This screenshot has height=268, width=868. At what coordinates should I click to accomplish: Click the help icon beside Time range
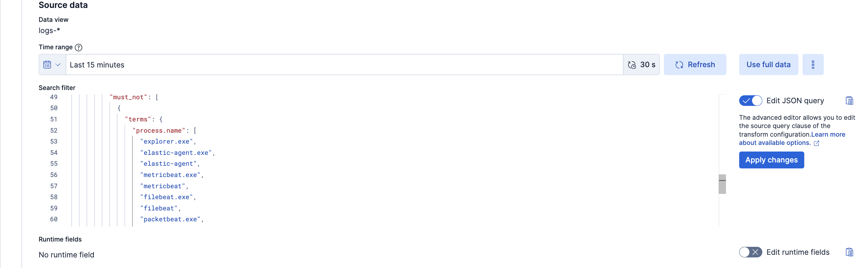pos(79,47)
